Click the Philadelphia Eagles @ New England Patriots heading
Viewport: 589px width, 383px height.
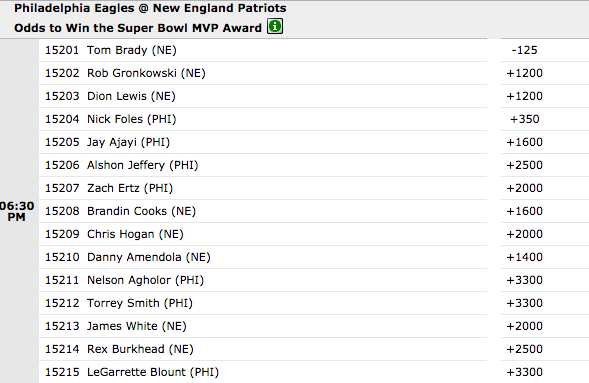coord(150,8)
